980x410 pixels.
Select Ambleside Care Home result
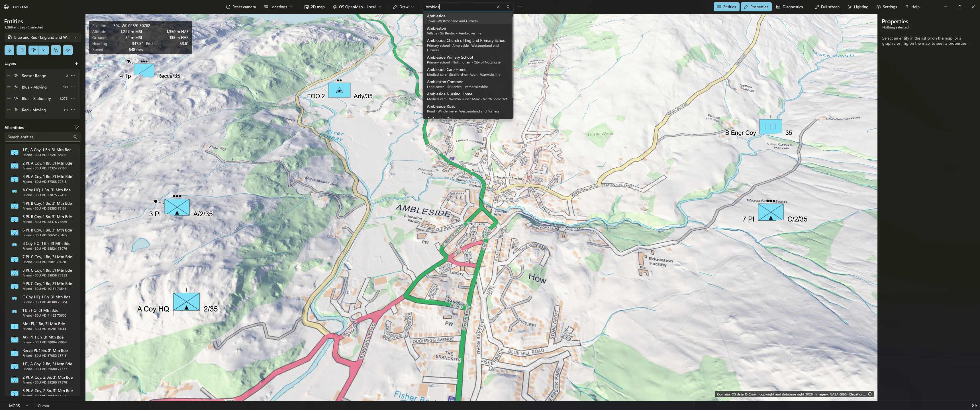(x=467, y=72)
